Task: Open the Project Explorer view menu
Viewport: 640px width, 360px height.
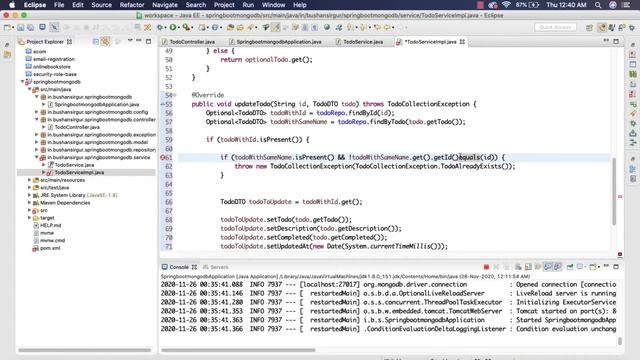Action: pos(130,41)
